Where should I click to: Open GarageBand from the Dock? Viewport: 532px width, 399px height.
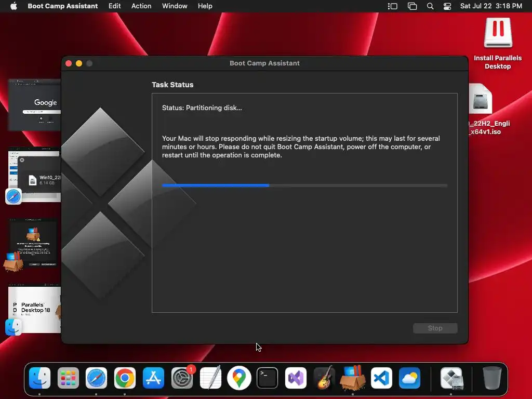(x=324, y=377)
